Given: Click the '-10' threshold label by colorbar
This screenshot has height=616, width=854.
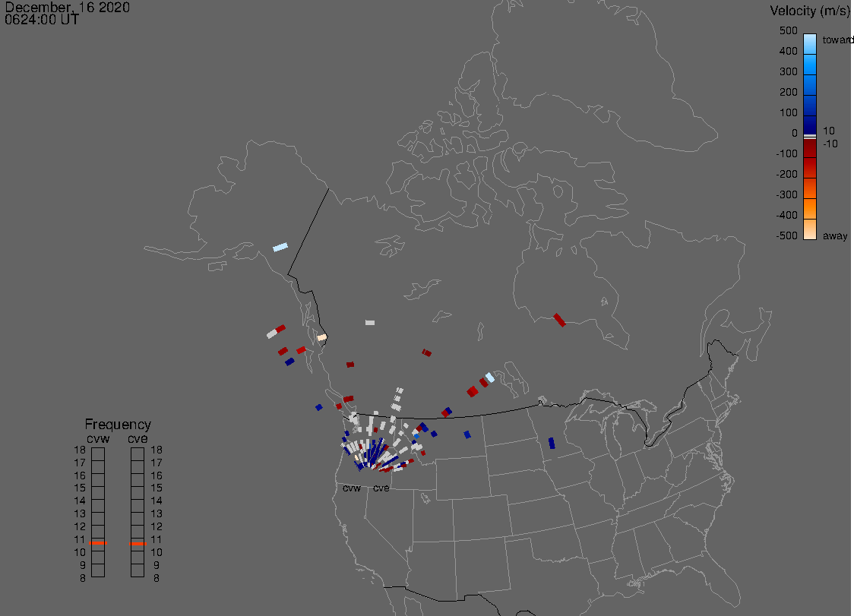Looking at the screenshot, I should (830, 144).
